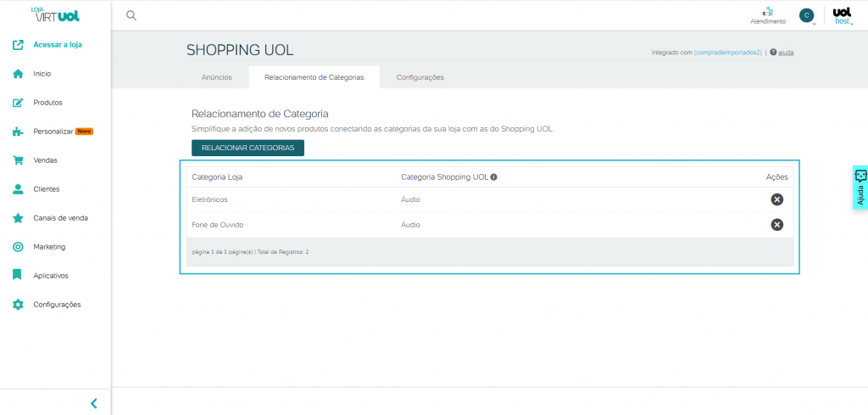
Task: Go to Início menu item
Action: tap(42, 74)
